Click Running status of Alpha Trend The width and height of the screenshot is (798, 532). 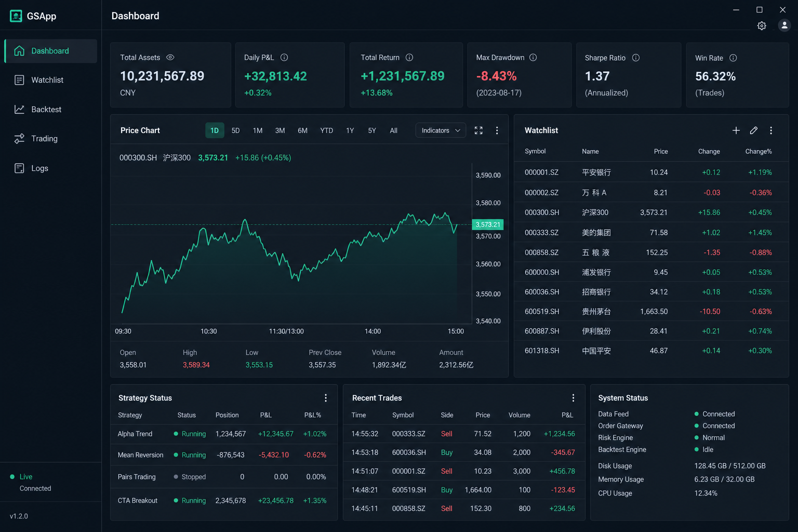(190, 434)
